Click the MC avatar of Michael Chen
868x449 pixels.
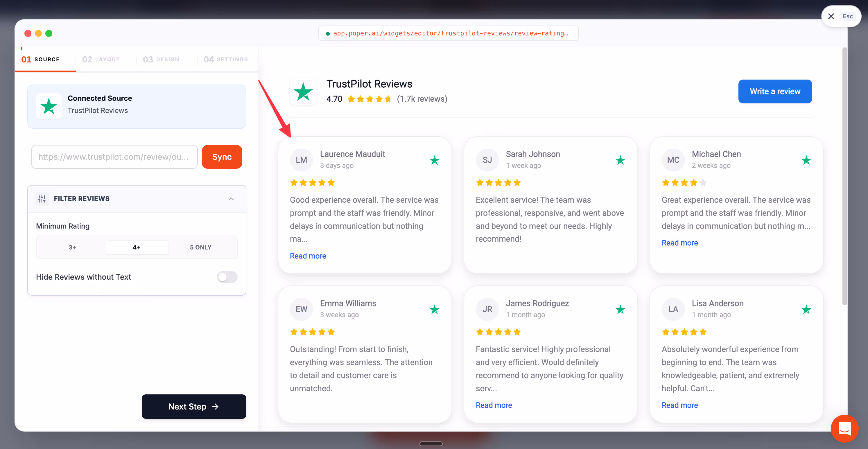click(673, 160)
